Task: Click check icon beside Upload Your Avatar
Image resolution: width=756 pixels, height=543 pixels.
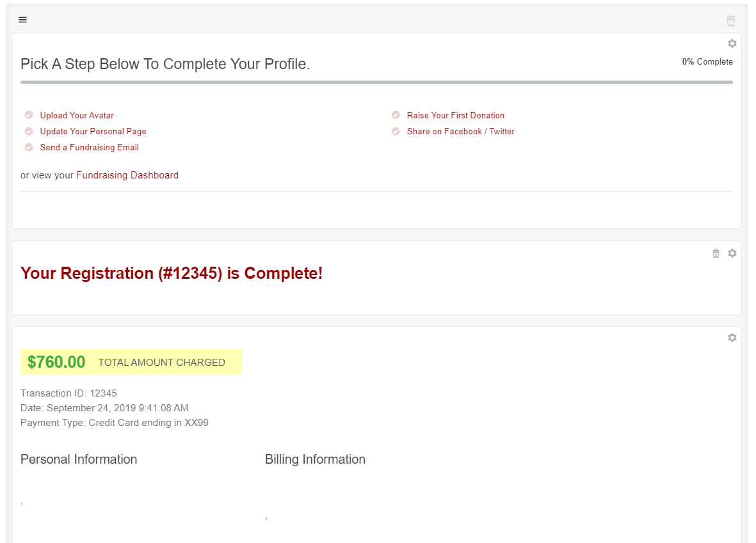Action: (29, 114)
